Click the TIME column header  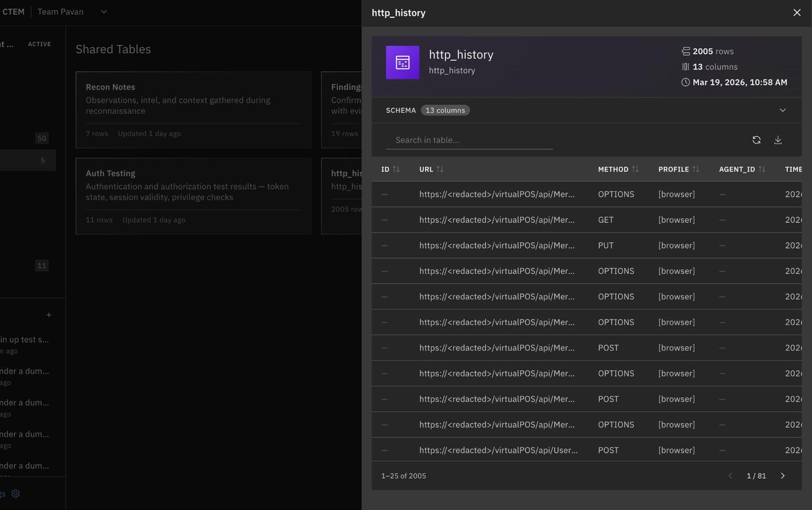click(793, 169)
